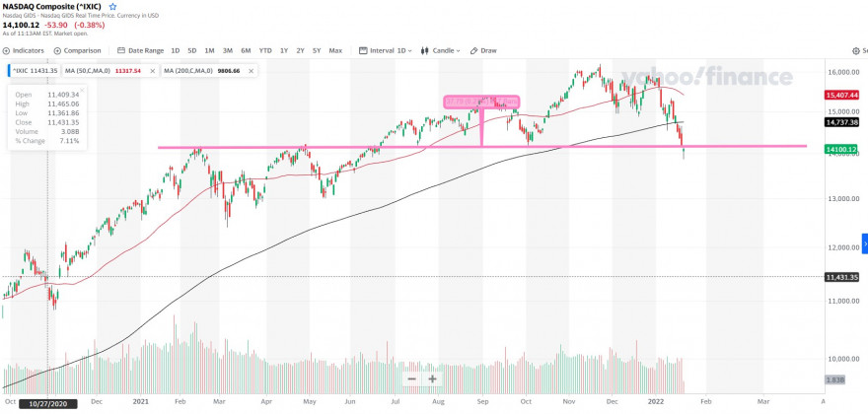Screen dimensions: 868x414
Task: Select the ^IXIC series color label
Action: [34, 71]
